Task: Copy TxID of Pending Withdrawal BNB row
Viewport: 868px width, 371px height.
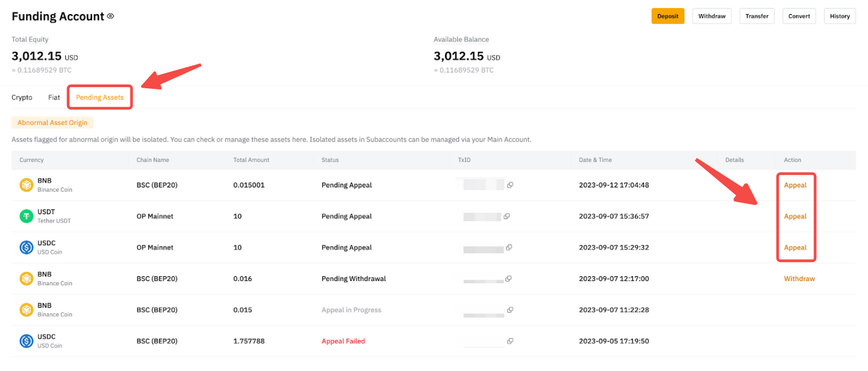Action: [x=508, y=279]
